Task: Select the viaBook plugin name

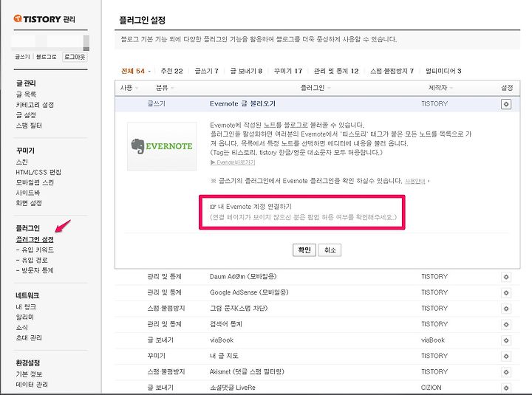Action: pos(222,340)
